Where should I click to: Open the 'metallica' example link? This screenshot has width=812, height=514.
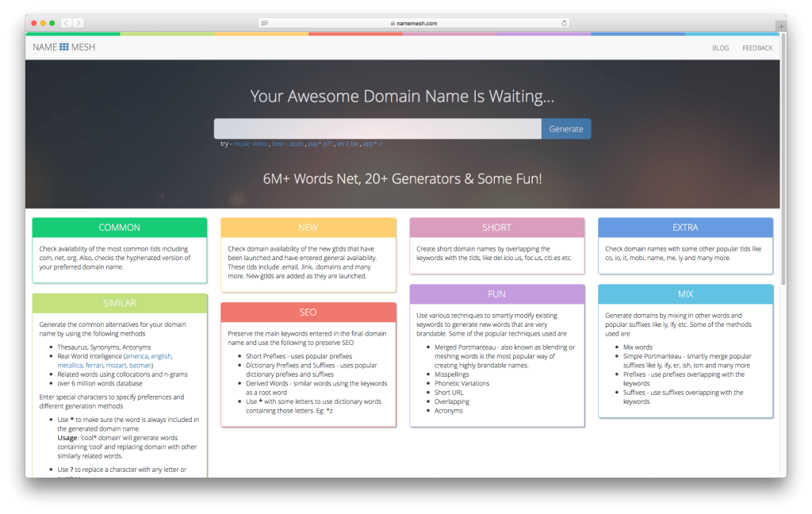[70, 366]
